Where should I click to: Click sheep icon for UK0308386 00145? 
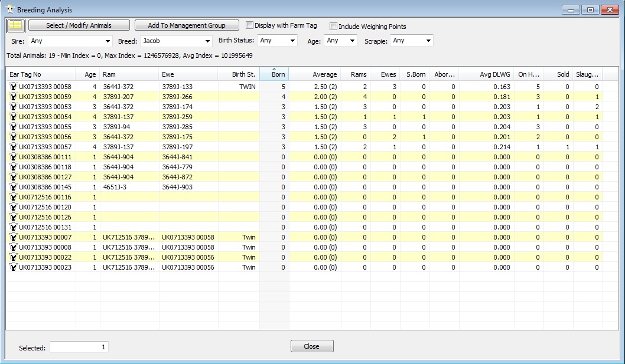pyautogui.click(x=13, y=187)
